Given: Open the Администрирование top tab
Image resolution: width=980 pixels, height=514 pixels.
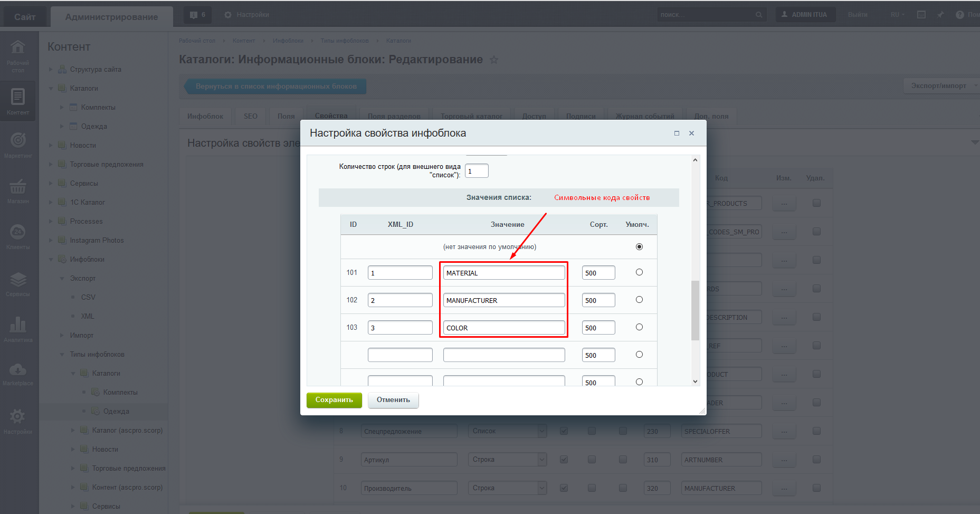Looking at the screenshot, I should pos(111,17).
